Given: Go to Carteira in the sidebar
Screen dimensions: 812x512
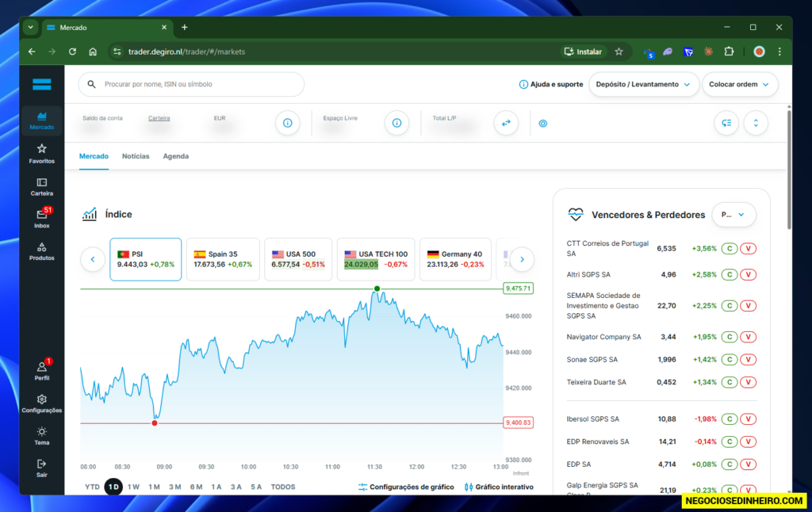Looking at the screenshot, I should pyautogui.click(x=41, y=186).
